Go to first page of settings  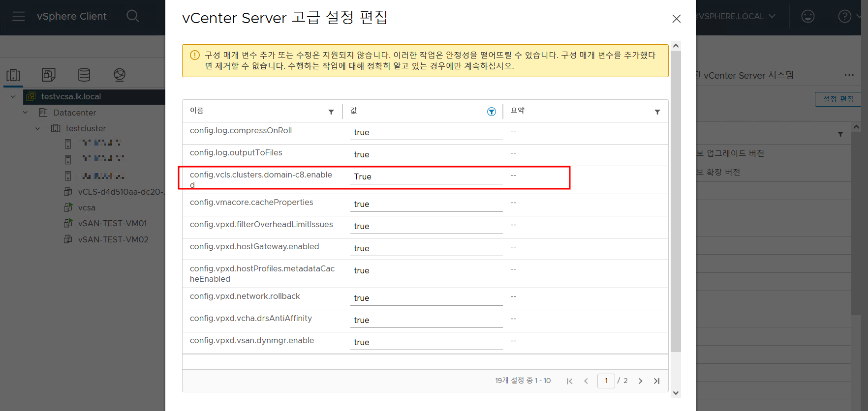click(x=570, y=381)
